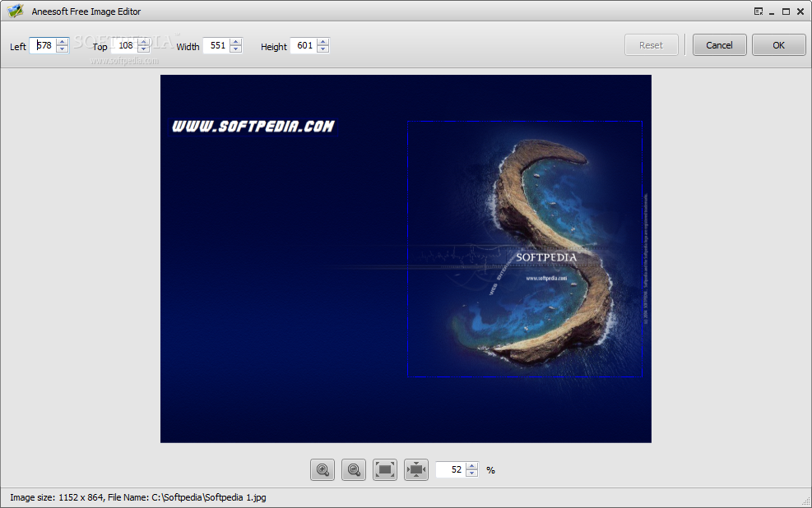The width and height of the screenshot is (812, 508).
Task: Focus the Top input field showing 108
Action: 125,45
